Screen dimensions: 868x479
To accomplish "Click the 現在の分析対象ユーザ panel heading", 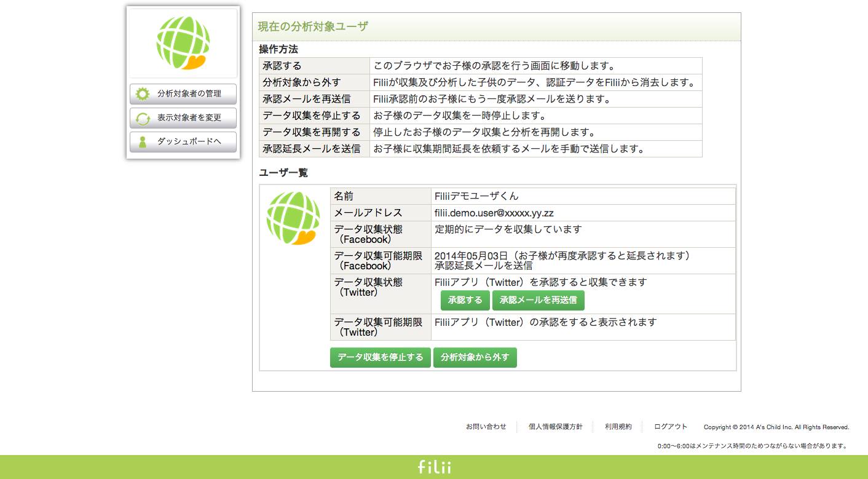I will click(313, 26).
